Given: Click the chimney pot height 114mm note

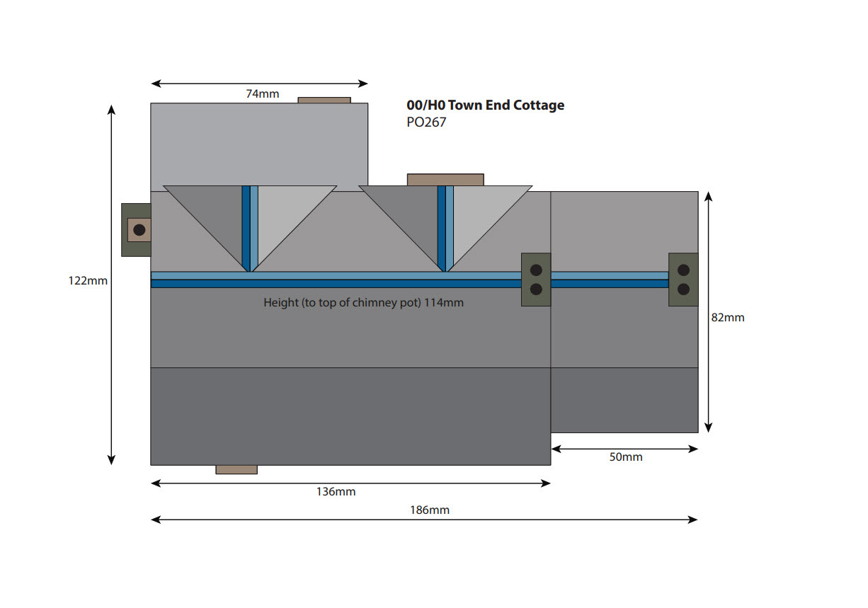Looking at the screenshot, I should (x=363, y=303).
